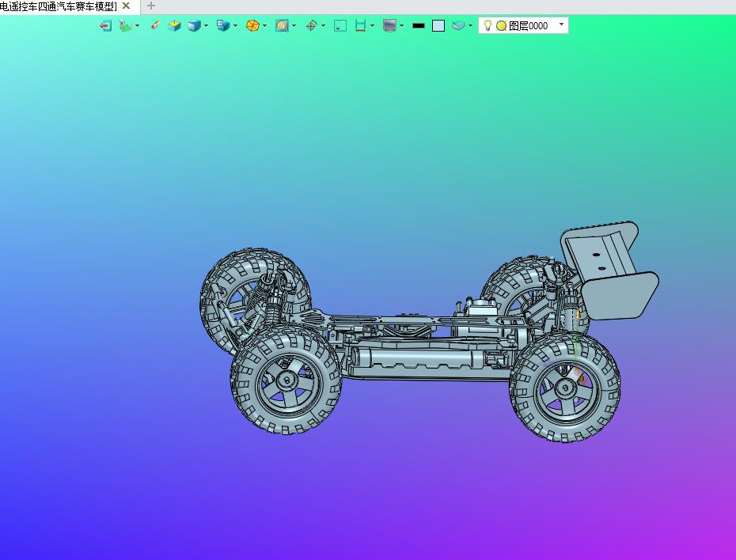Expand the layer plane icon dropdown

[470, 26]
